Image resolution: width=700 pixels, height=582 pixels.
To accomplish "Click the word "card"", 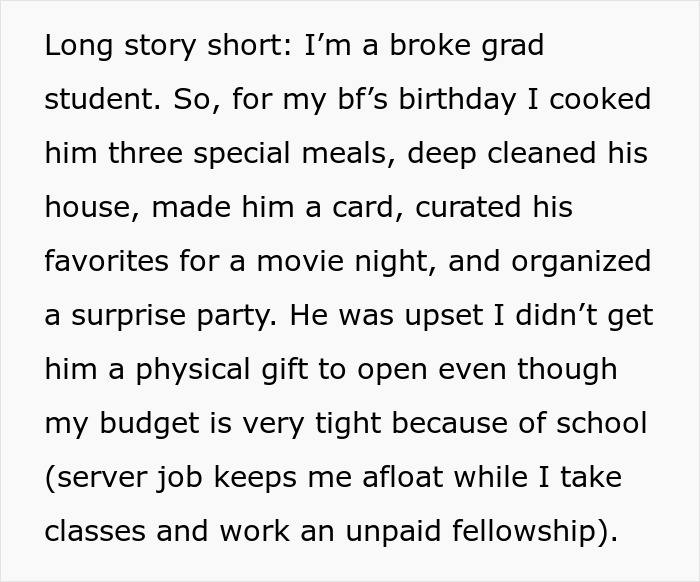I will [x=358, y=208].
